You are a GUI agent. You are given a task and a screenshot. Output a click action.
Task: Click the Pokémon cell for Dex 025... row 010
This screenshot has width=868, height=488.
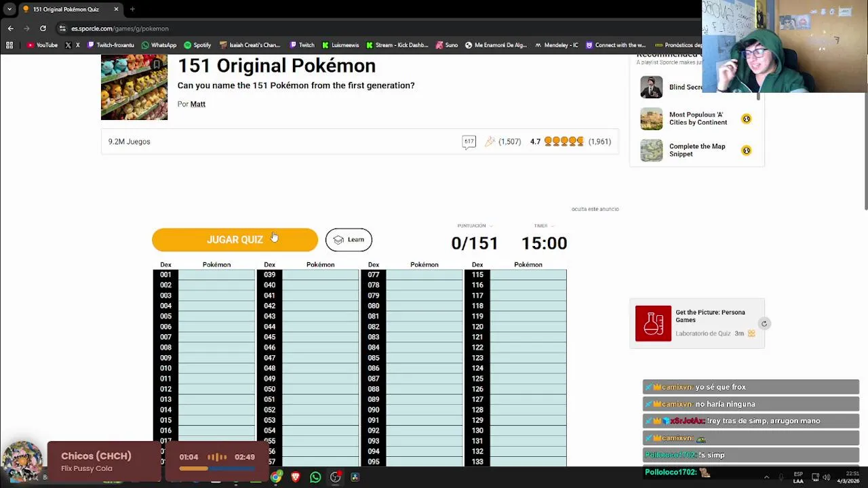pos(216,368)
